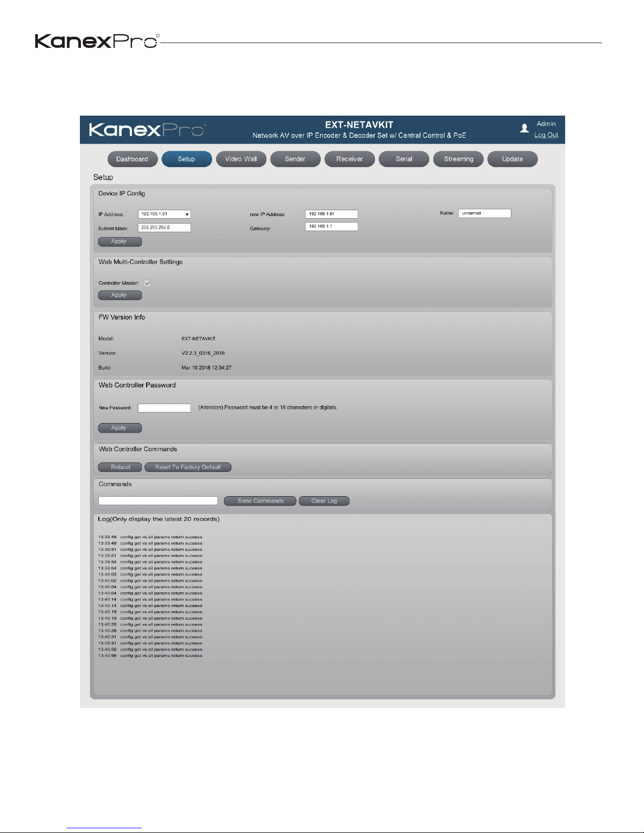Edit the device Name field
Viewport: 644px width, 833px height.
(x=485, y=213)
